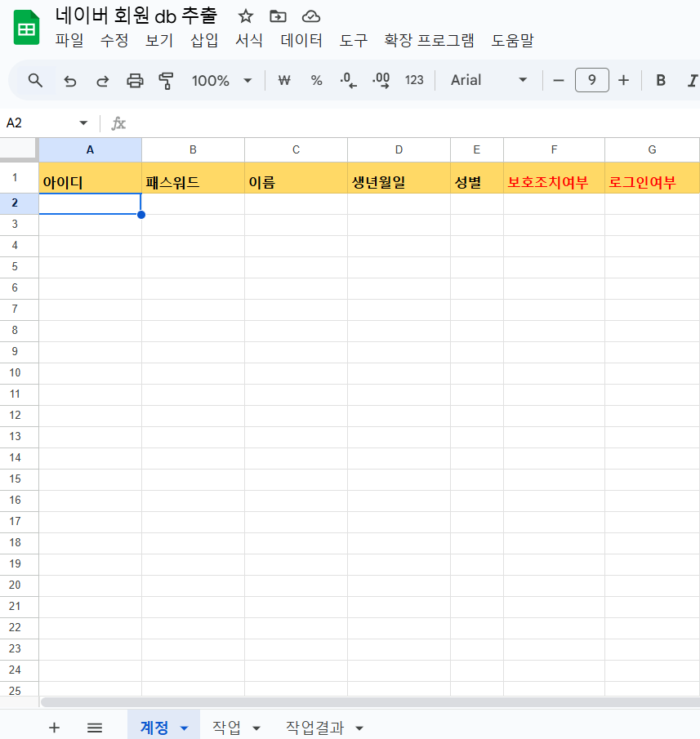Switch to the 작업결과 sheet tab

[x=315, y=728]
